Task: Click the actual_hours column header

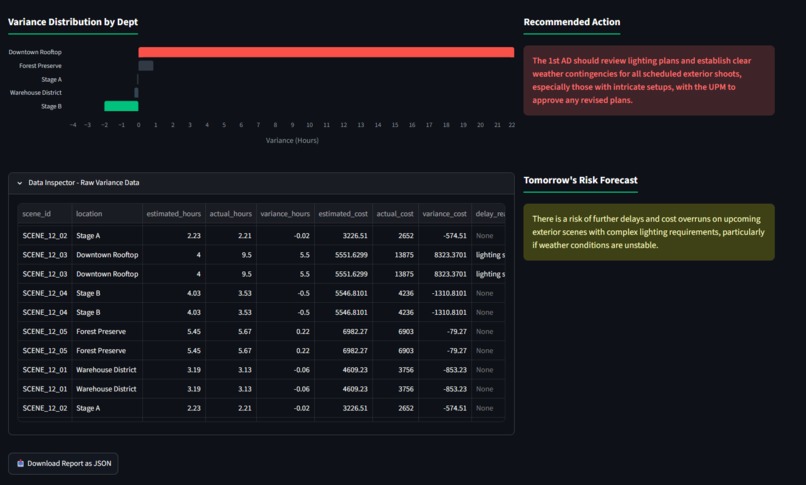Action: coord(231,214)
